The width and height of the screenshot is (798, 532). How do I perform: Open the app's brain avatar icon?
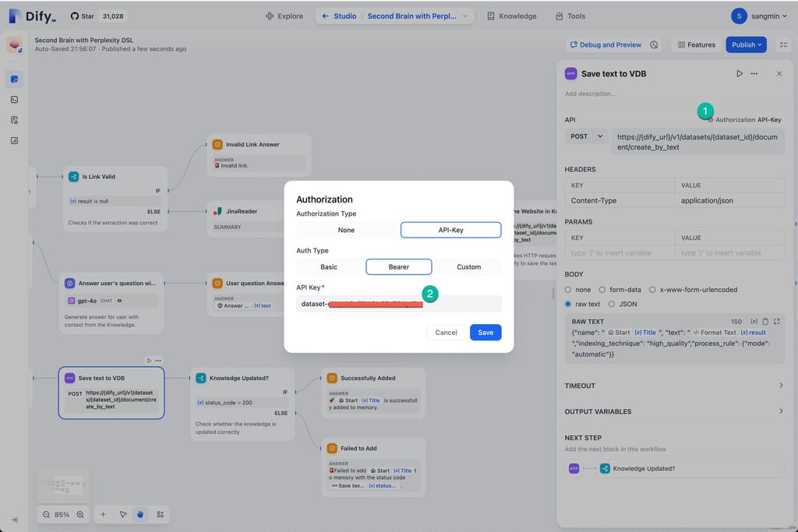(14, 44)
